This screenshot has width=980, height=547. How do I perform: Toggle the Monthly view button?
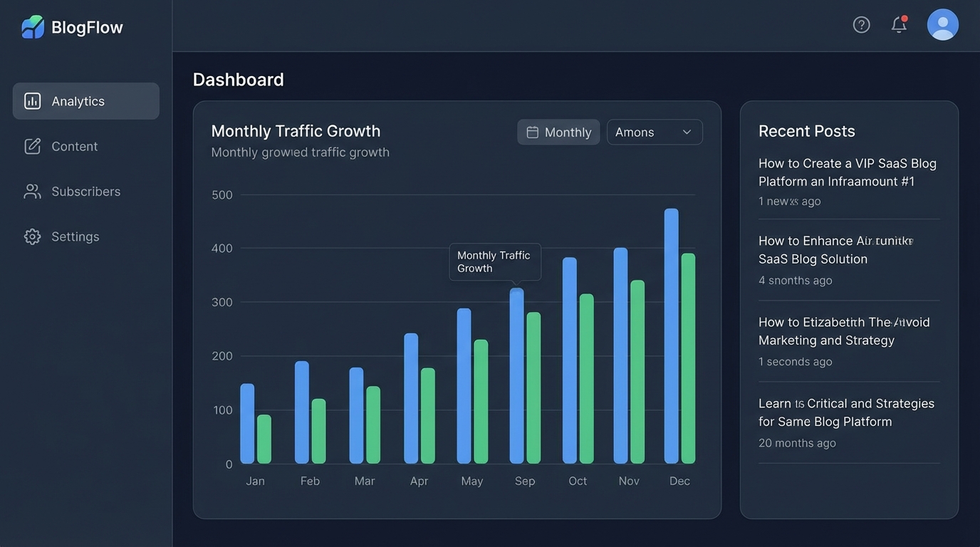pyautogui.click(x=558, y=132)
